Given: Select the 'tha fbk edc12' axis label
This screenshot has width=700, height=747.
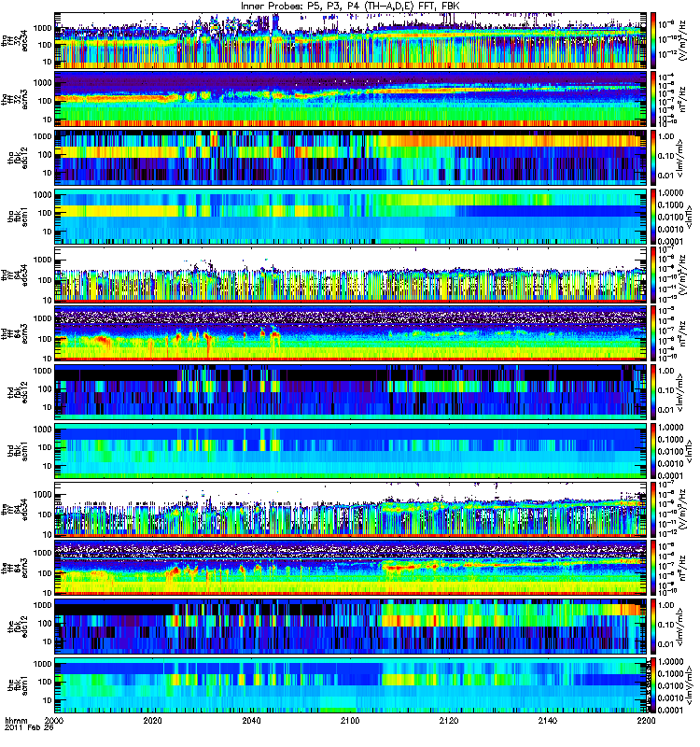Looking at the screenshot, I should 19,158.
